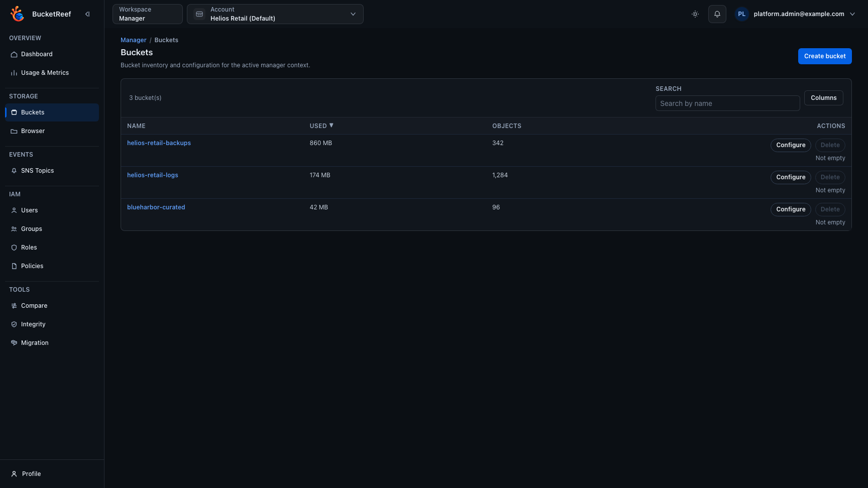Click the Migration icon in the sidebar

[14, 343]
